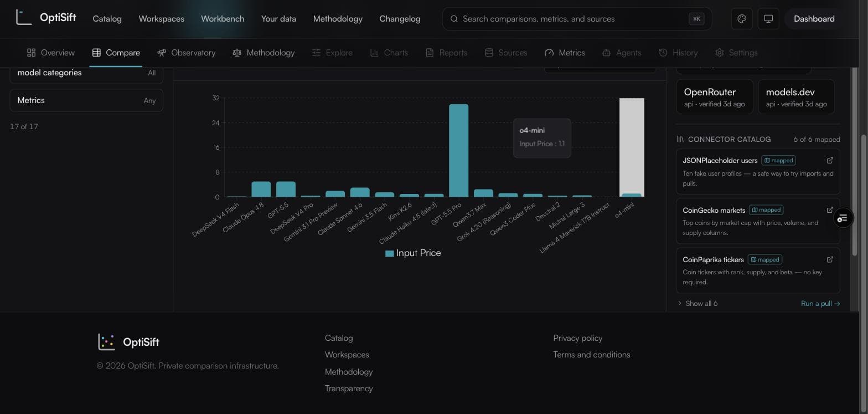Click the Settings gear icon
This screenshot has height=414, width=868.
pos(720,53)
